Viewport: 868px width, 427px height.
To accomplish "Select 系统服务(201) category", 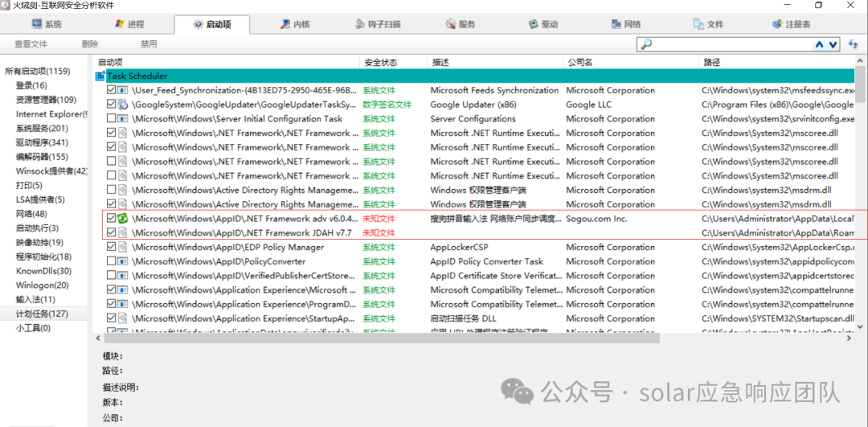I will 42,129.
